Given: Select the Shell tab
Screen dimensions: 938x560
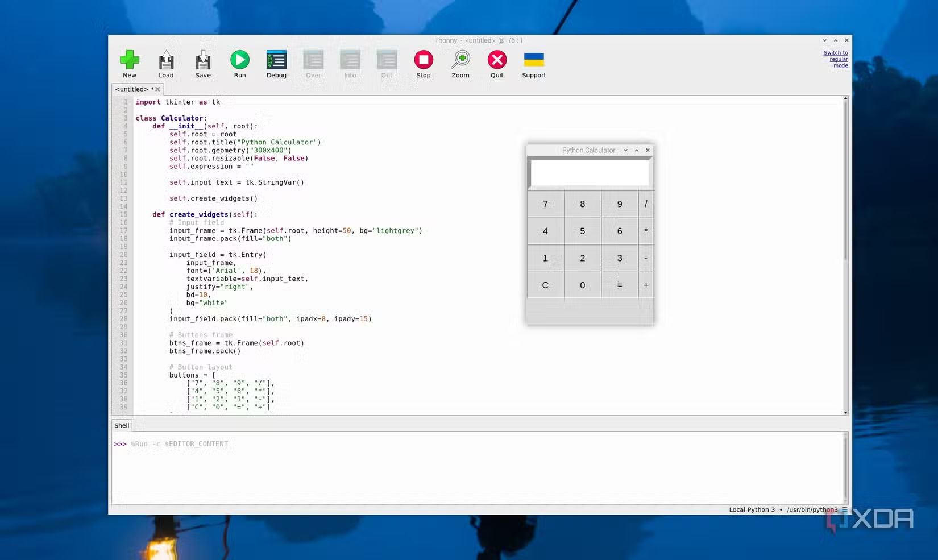Looking at the screenshot, I should pos(122,425).
